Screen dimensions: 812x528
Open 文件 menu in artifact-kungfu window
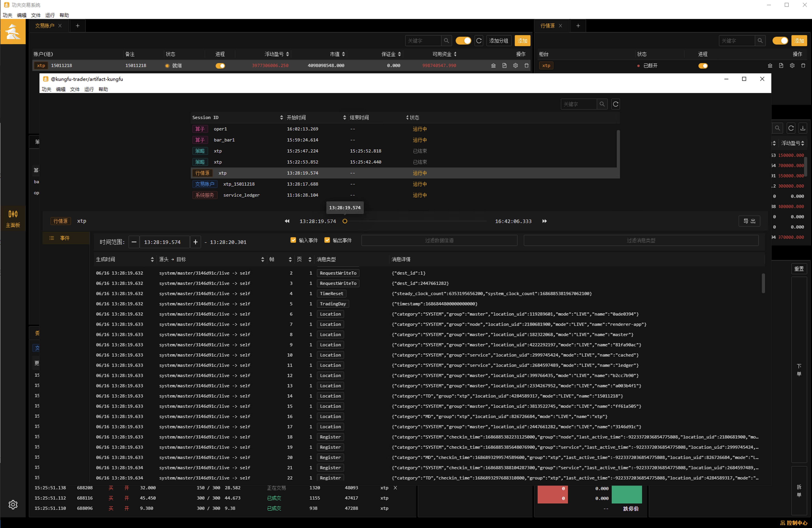tap(75, 89)
